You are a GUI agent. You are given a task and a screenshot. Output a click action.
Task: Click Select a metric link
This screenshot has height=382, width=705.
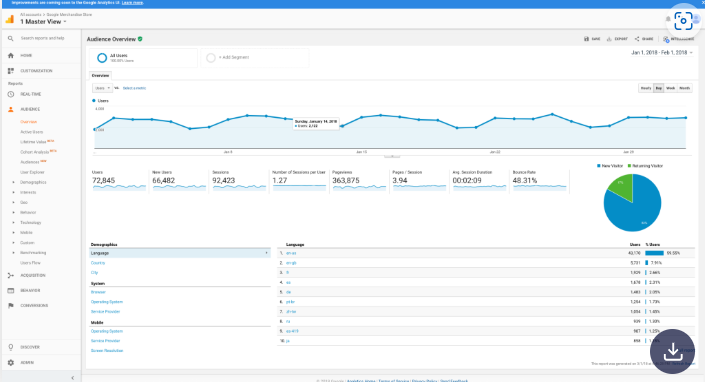pyautogui.click(x=134, y=88)
